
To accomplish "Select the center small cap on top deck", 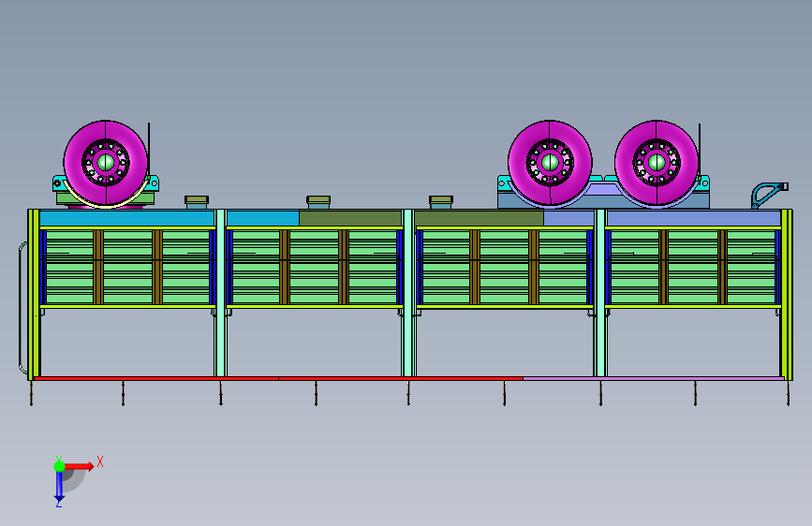I will point(318,202).
